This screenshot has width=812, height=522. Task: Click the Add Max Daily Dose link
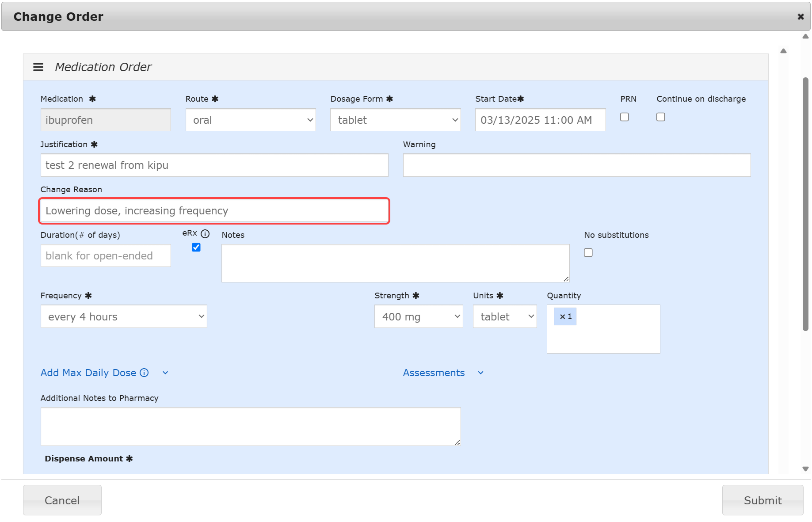88,373
